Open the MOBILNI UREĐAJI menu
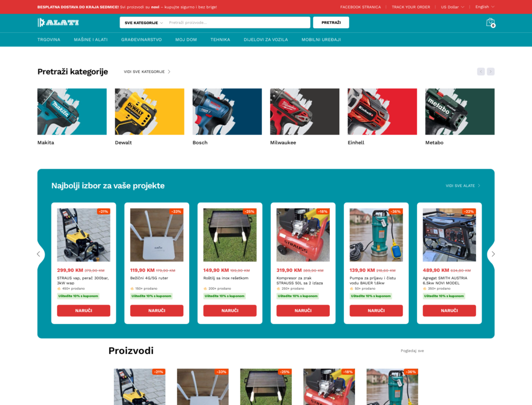Image resolution: width=532 pixels, height=405 pixels. [321, 40]
